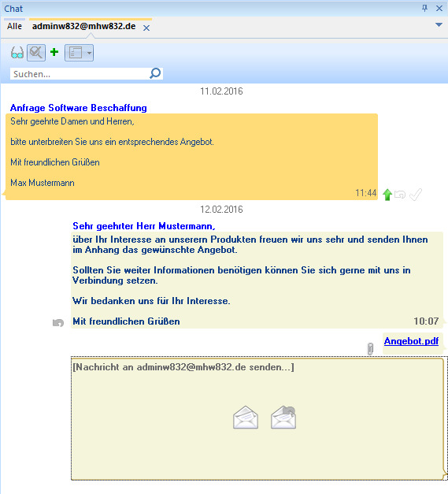Close the Chat panel
Screen dimensions: 448x494
pyautogui.click(x=439, y=8)
